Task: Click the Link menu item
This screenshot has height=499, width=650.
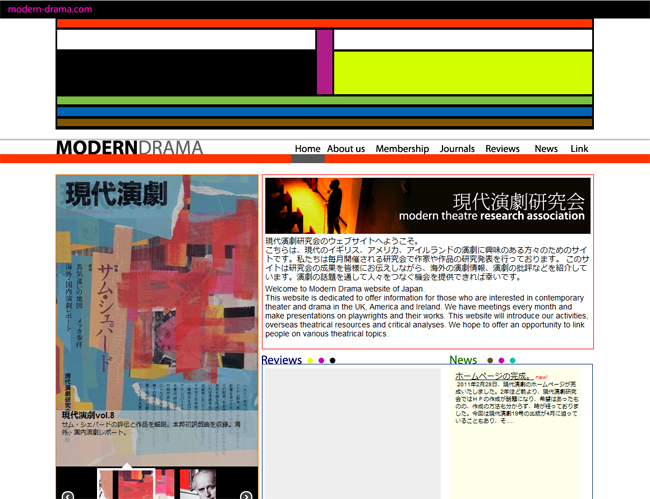Action: tap(579, 149)
